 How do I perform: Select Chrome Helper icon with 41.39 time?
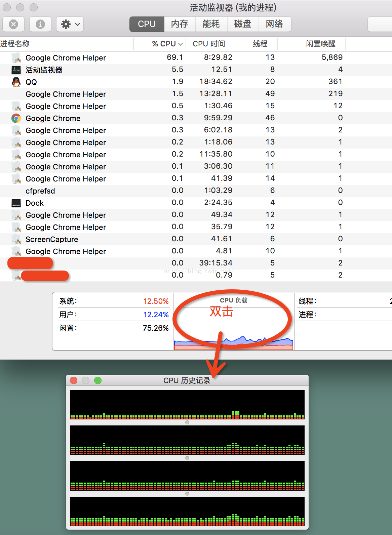16,179
